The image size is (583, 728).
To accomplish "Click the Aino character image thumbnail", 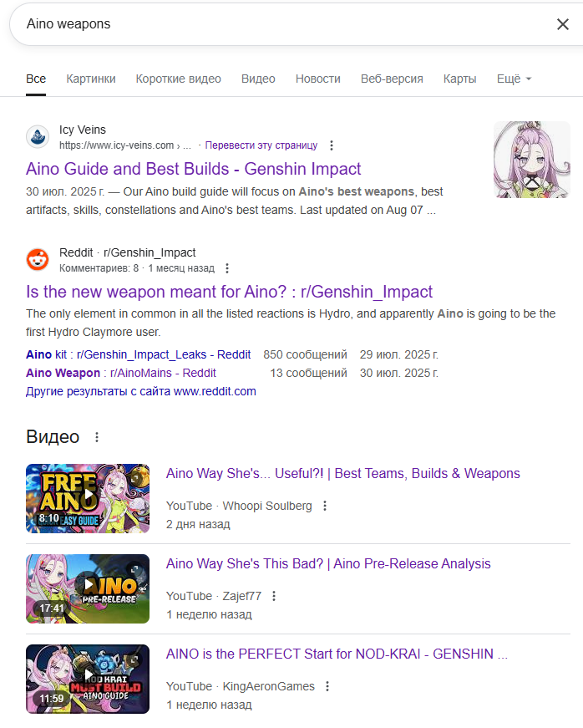I will pos(531,160).
